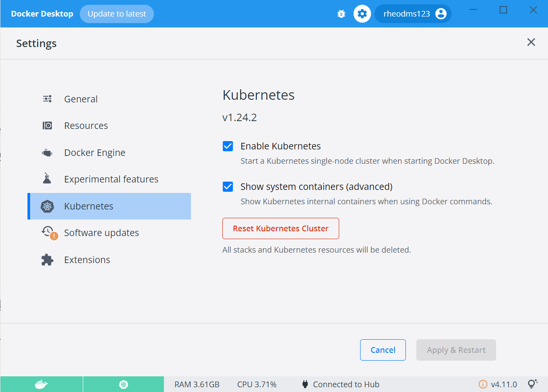
Task: Click Apply & Restart button
Action: [456, 350]
